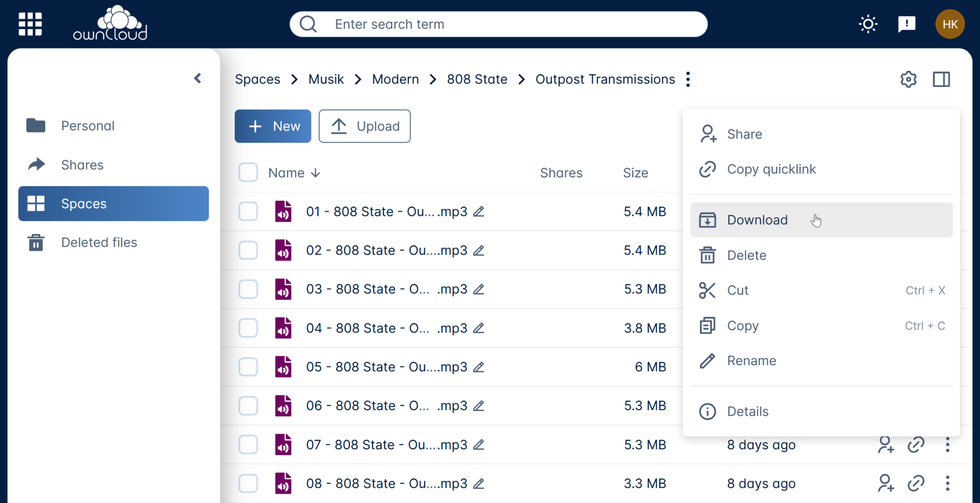The height and width of the screenshot is (503, 980).
Task: Open the application switcher grid icon
Action: (30, 24)
